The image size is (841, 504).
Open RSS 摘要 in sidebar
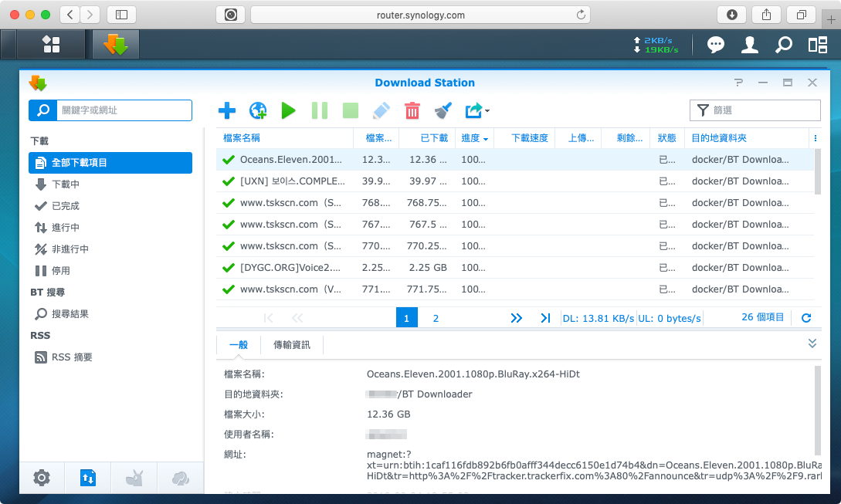(110, 357)
